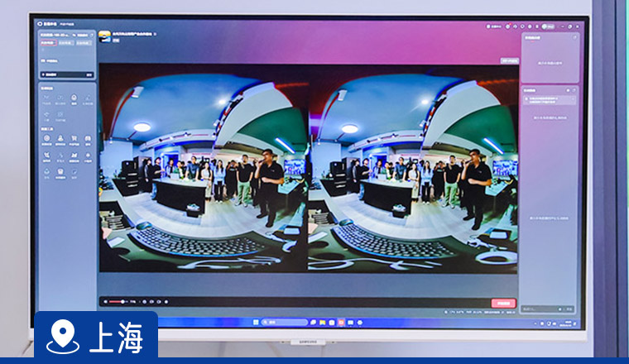
Task: Open the gamepad-shaped tool beside the cart
Action: (88, 140)
